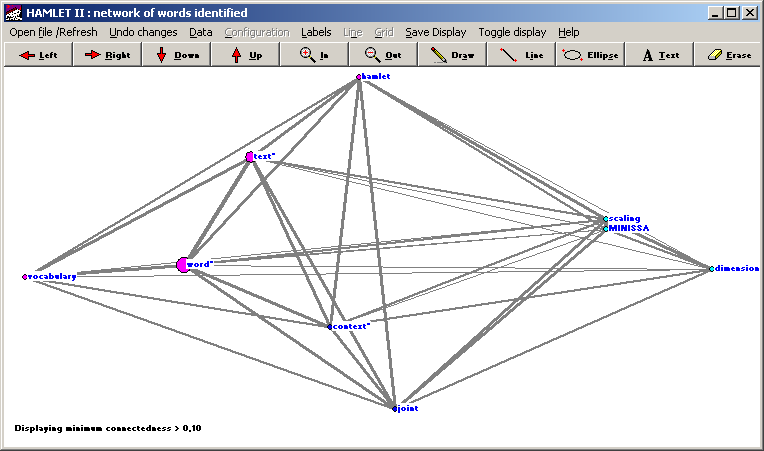Open the Save Display menu
764x451 pixels.
[x=435, y=32]
